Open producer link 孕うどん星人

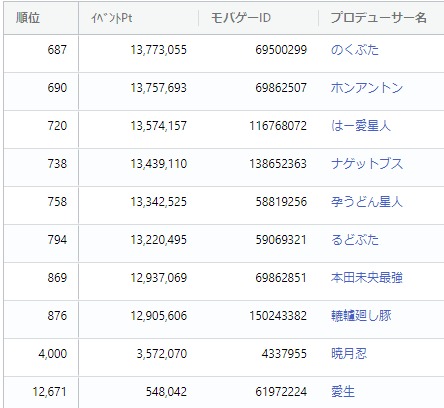click(x=367, y=202)
